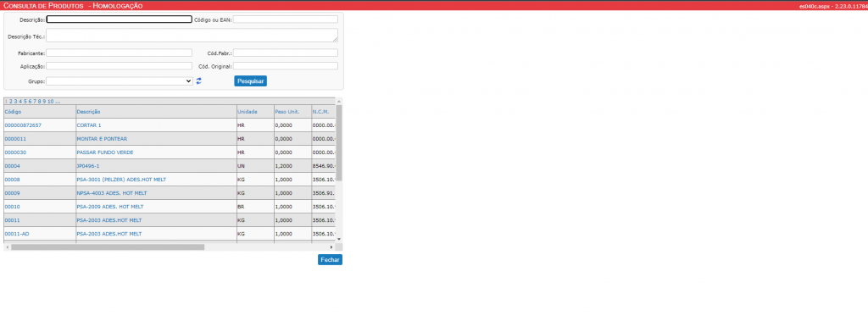Focus the Descrição input field
Image resolution: width=868 pixels, height=327 pixels.
pyautogui.click(x=119, y=19)
